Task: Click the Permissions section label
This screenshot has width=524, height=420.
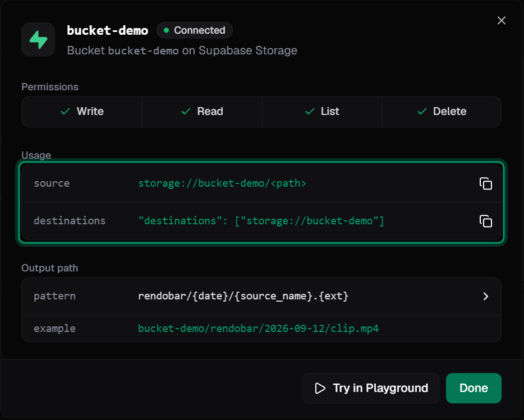Action: coord(50,87)
